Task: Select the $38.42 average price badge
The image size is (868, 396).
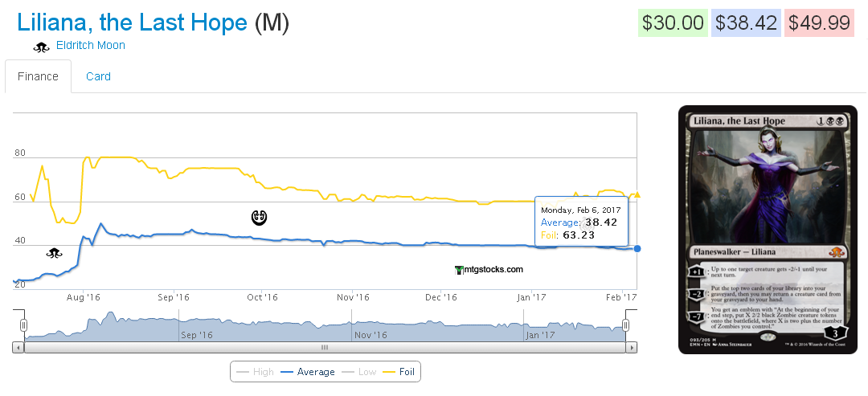Action: tap(746, 22)
